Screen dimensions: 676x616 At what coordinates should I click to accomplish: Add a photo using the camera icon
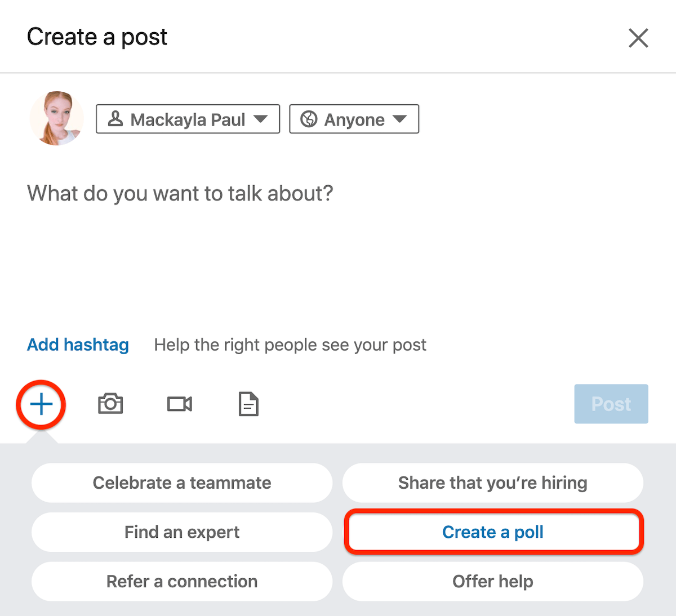click(110, 404)
